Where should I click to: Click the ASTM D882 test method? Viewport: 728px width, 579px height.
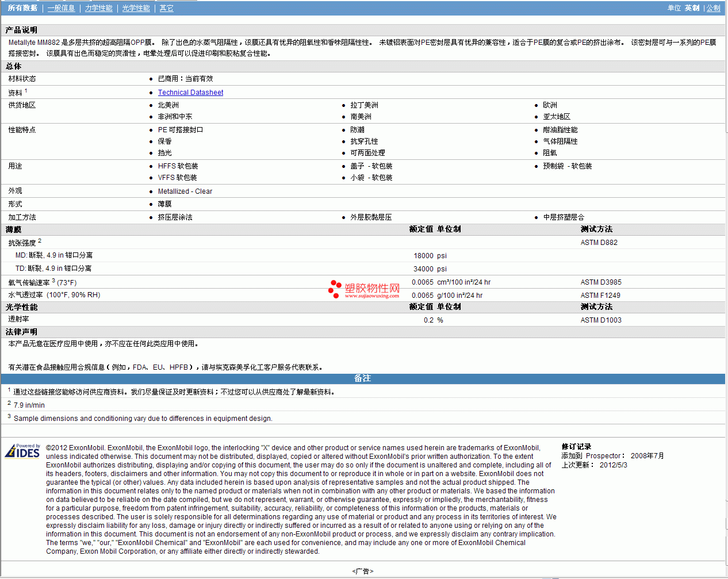(599, 243)
